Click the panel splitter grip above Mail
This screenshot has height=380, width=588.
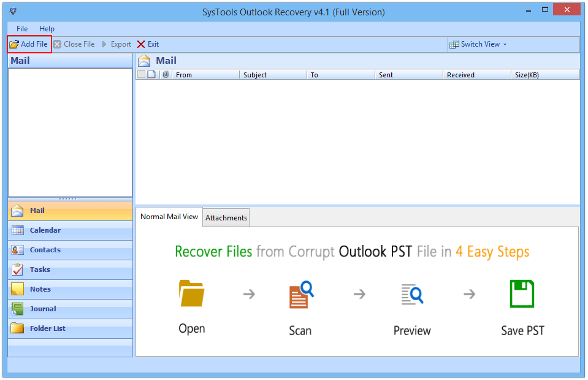[68, 199]
